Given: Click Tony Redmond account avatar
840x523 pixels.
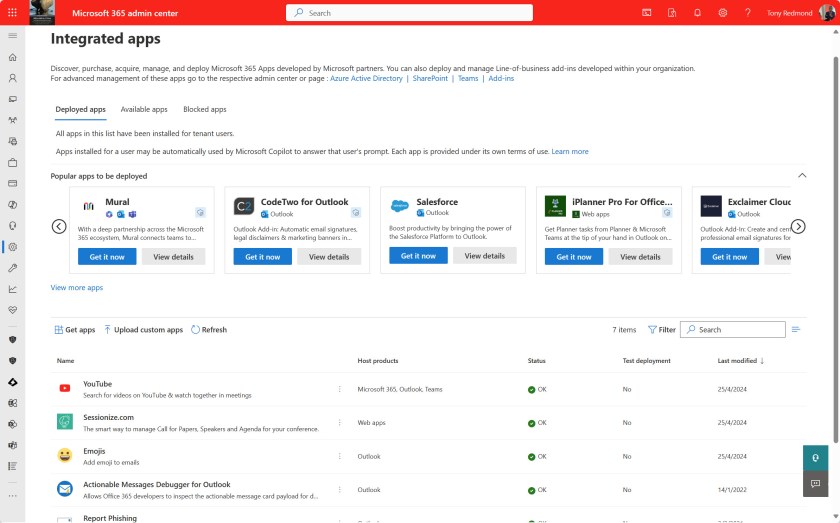Looking at the screenshot, I should [827, 12].
